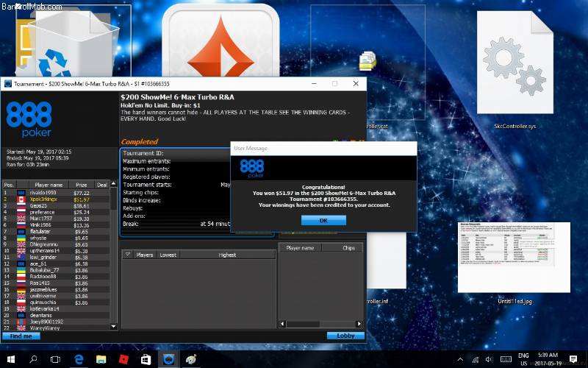The image size is (588, 368).
Task: Click the Players column in tables panel
Action: pos(145,255)
